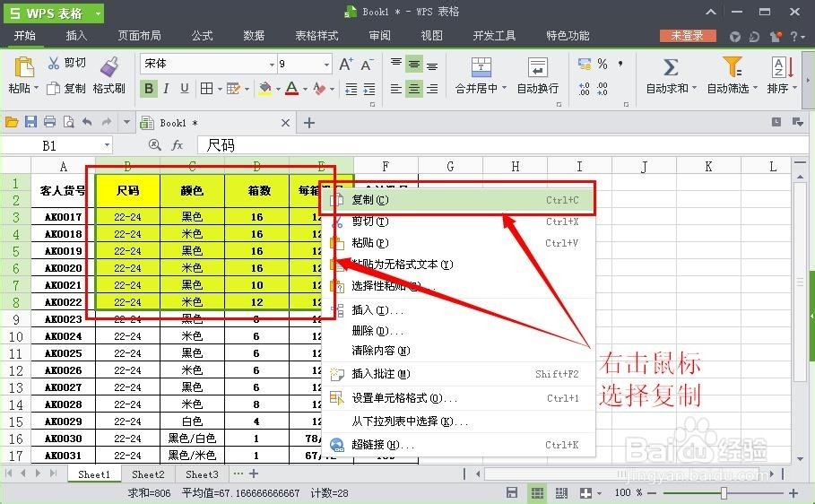Expand AutoFilter (自动筛选) dropdown

[x=755, y=89]
